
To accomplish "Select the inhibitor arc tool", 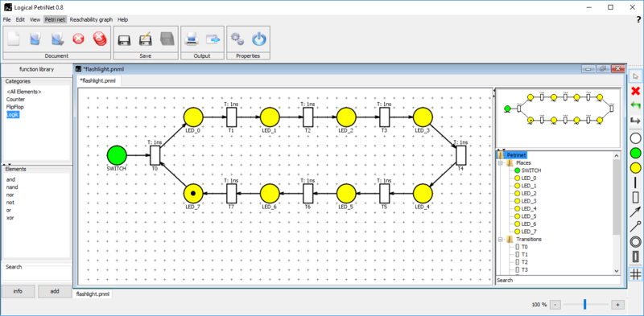I will tap(635, 227).
